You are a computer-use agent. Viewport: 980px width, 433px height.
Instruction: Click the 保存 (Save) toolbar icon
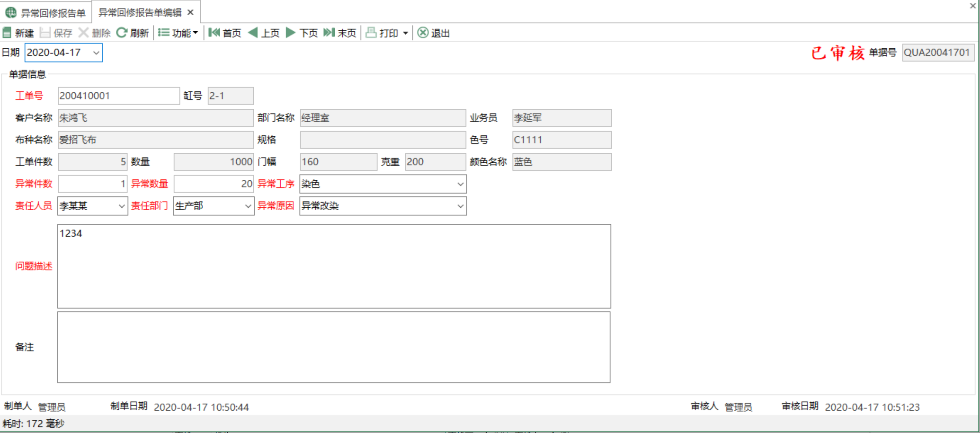coord(45,33)
